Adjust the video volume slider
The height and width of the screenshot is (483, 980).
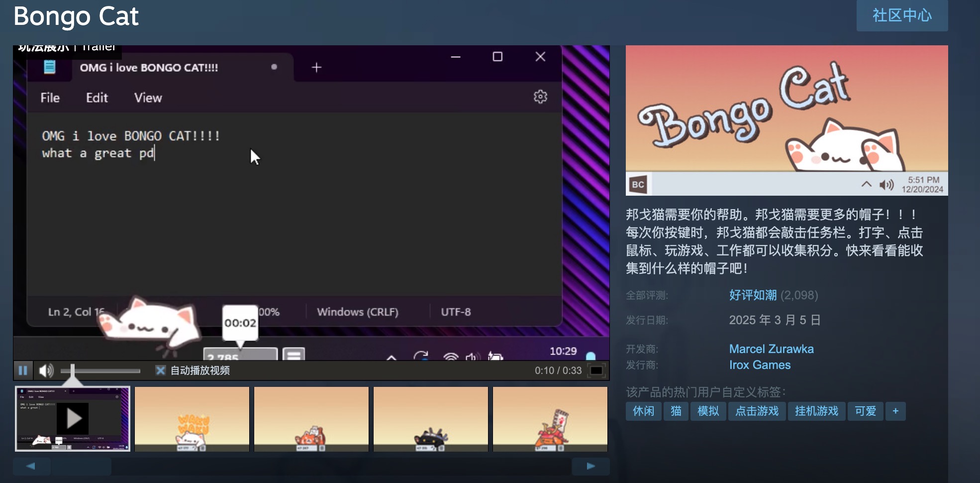point(99,370)
